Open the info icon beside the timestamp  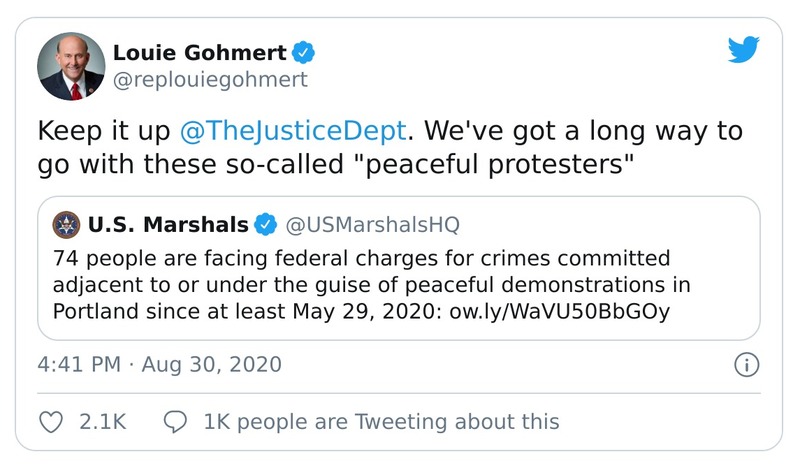tap(746, 365)
